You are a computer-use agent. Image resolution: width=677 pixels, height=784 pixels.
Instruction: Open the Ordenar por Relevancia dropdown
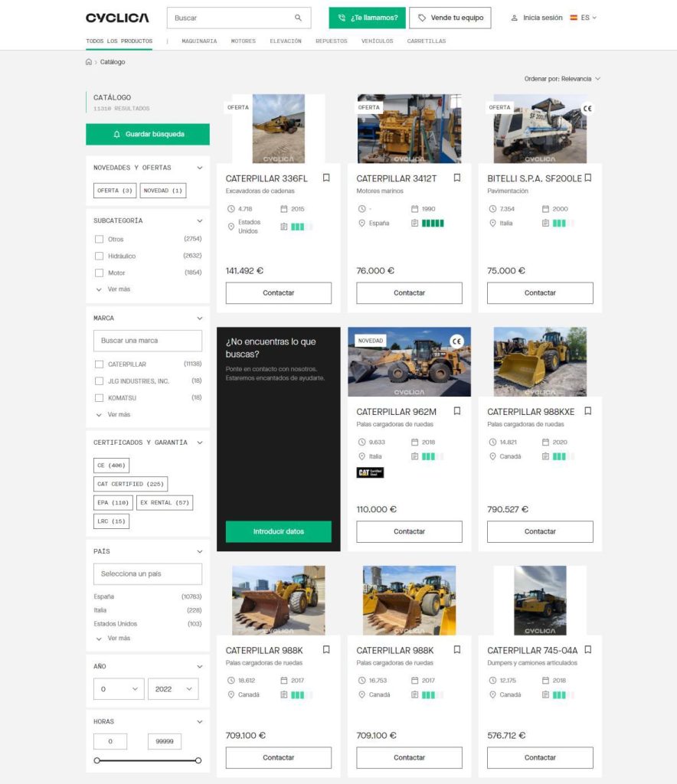pyautogui.click(x=562, y=79)
